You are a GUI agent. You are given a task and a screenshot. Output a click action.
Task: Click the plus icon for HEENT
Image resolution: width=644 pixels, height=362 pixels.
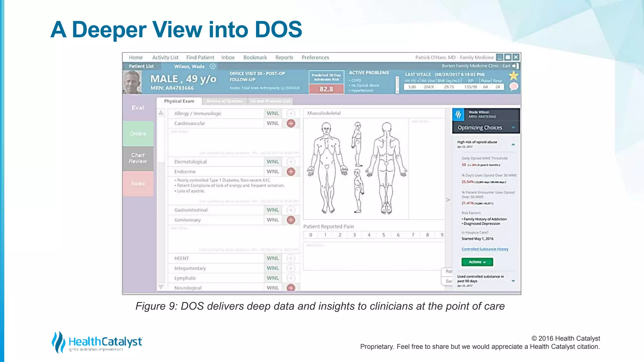tap(291, 258)
